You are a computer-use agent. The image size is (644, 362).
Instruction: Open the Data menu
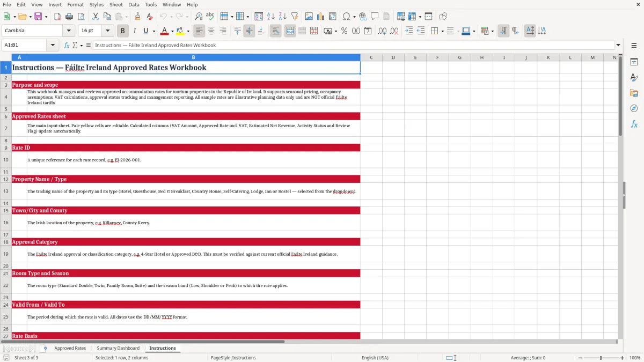[134, 4]
